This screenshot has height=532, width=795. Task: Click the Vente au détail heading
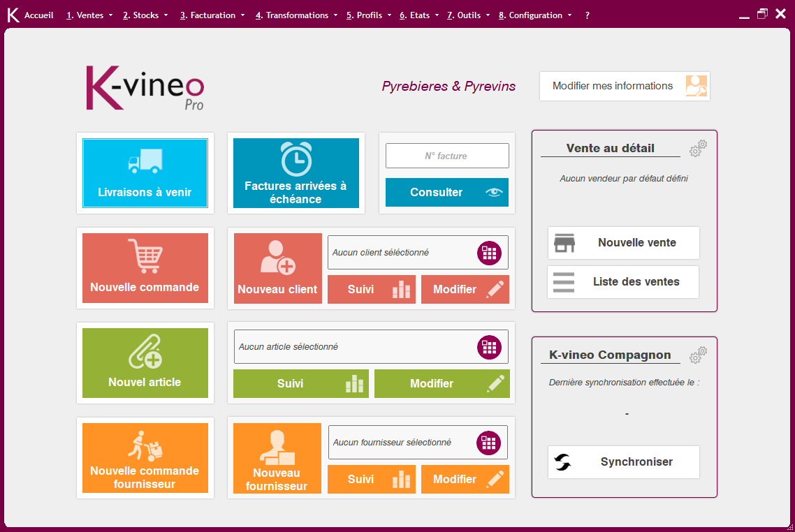point(611,148)
